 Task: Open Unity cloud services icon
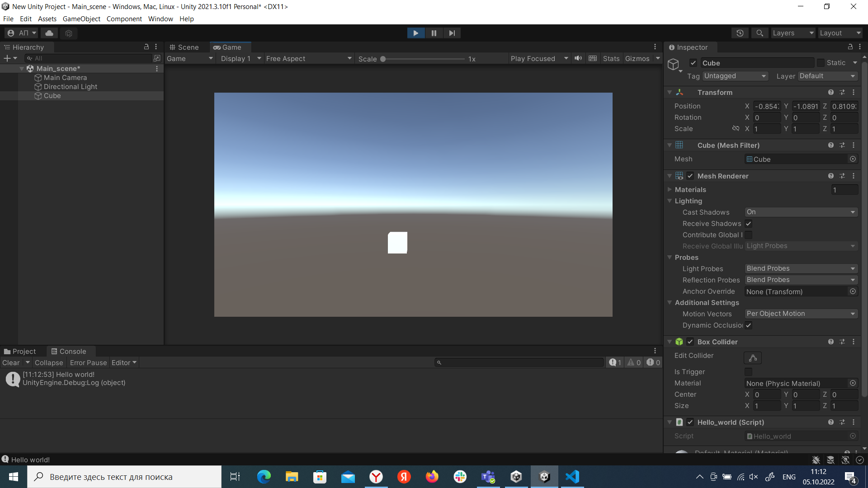tap(49, 33)
